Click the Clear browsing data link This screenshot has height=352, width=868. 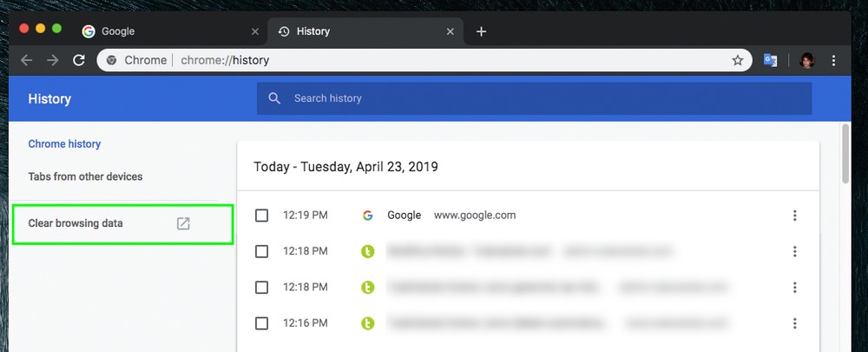click(x=76, y=223)
